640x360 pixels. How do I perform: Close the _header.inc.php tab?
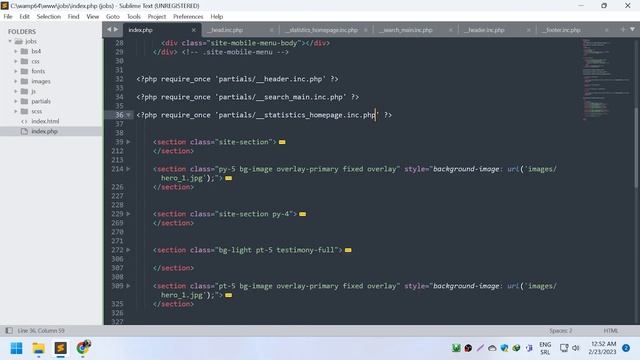pos(529,30)
